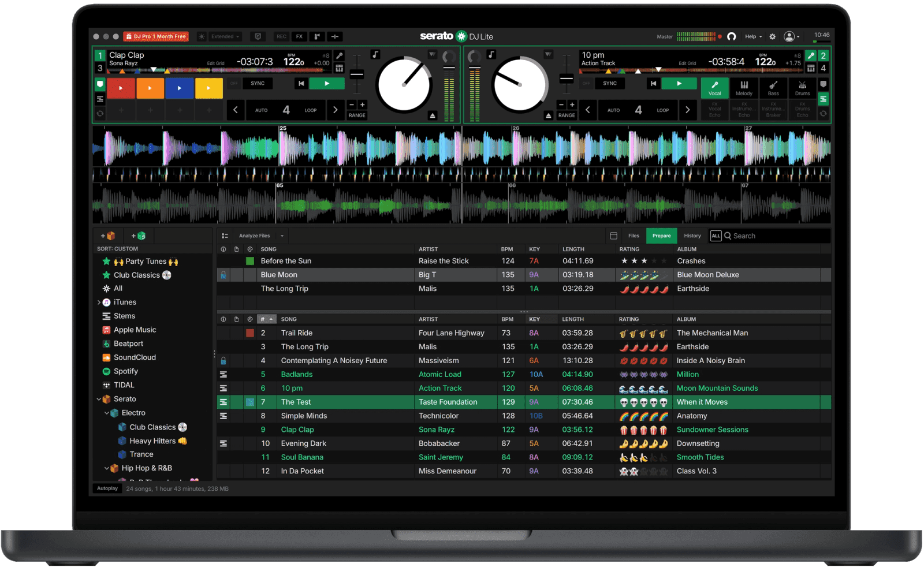Open the settings gear
The width and height of the screenshot is (924, 571).
[x=772, y=36]
